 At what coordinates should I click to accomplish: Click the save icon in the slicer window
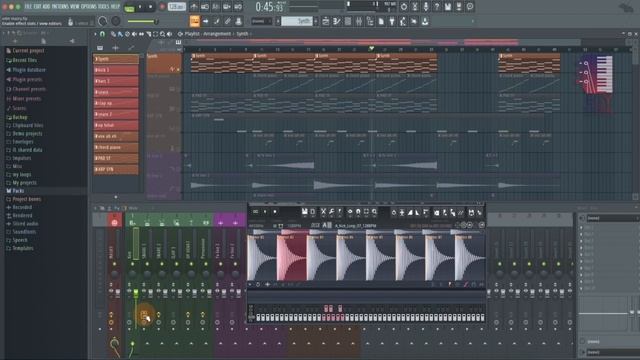click(304, 212)
